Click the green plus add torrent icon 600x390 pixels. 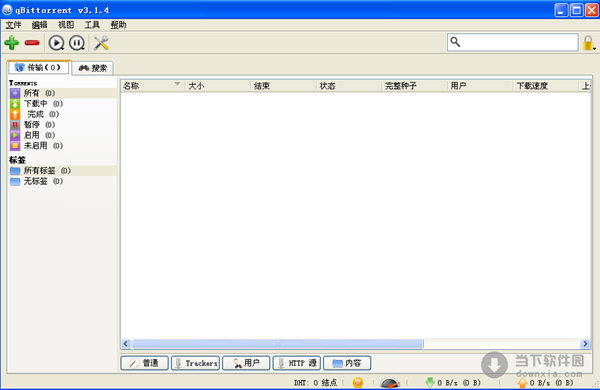[x=12, y=42]
